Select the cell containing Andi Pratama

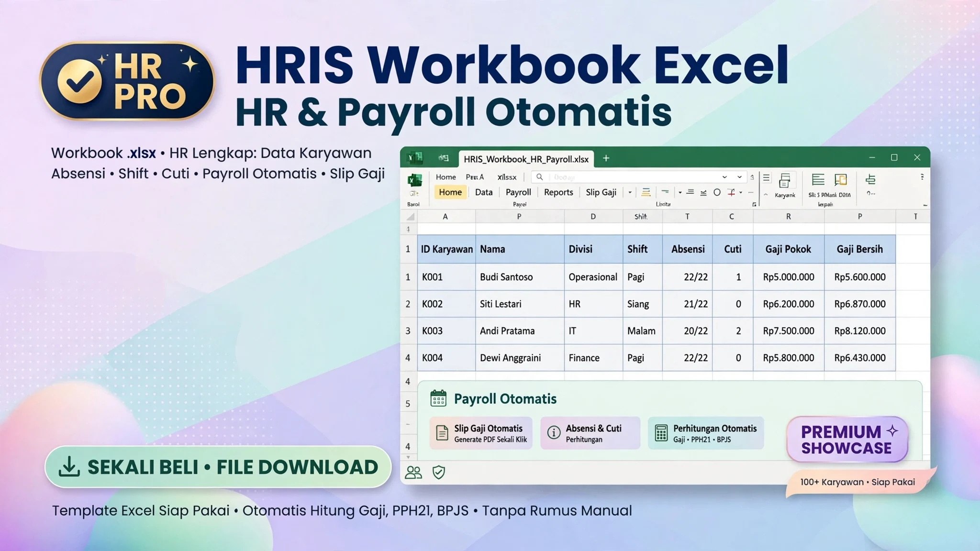(520, 331)
